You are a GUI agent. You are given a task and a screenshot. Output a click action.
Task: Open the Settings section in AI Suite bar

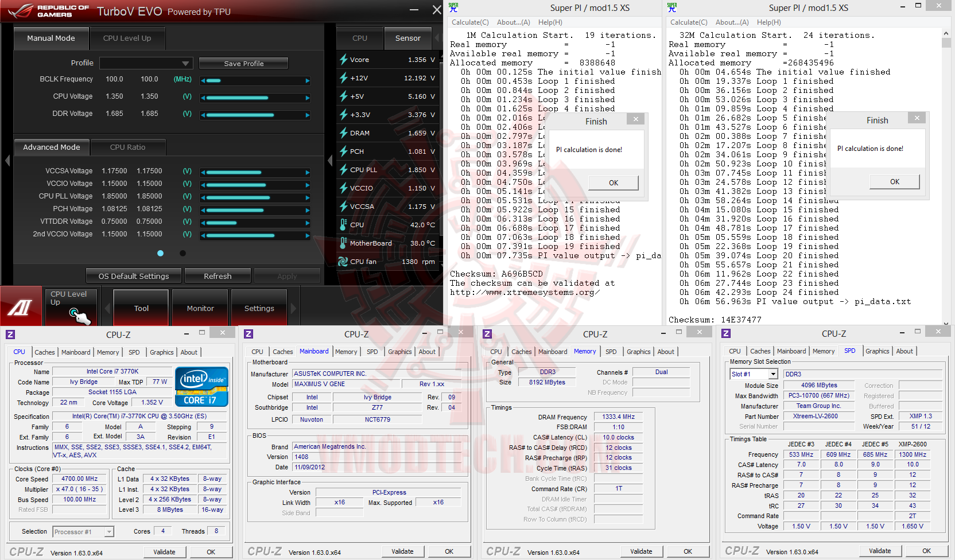(x=259, y=308)
